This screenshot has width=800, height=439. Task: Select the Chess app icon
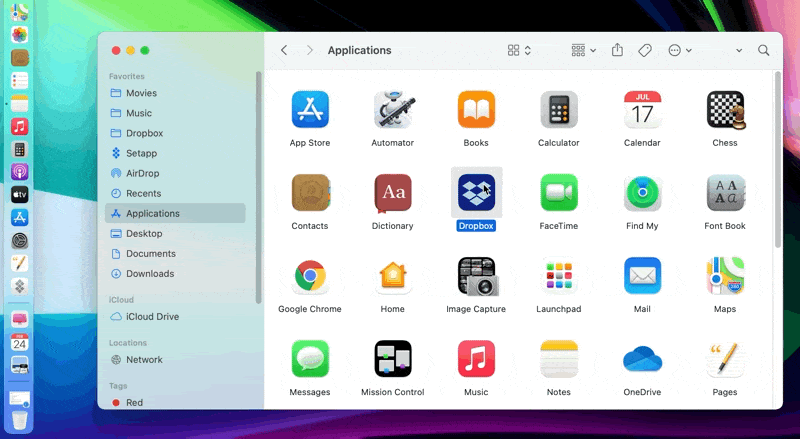click(726, 109)
